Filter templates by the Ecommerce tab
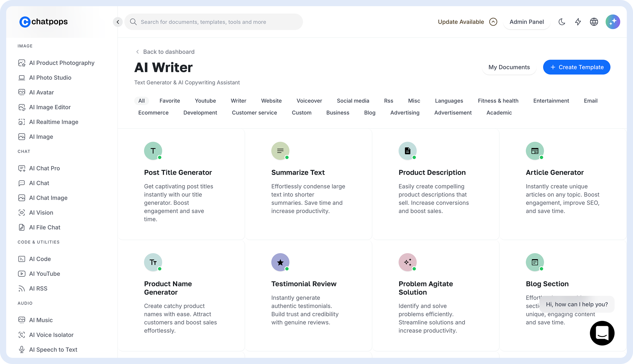Viewport: 633px width, 364px height. 153,113
